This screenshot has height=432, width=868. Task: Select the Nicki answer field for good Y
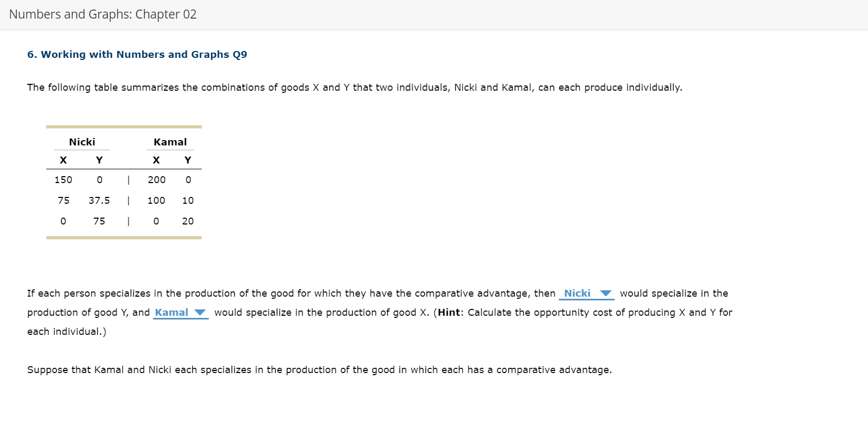pos(586,293)
